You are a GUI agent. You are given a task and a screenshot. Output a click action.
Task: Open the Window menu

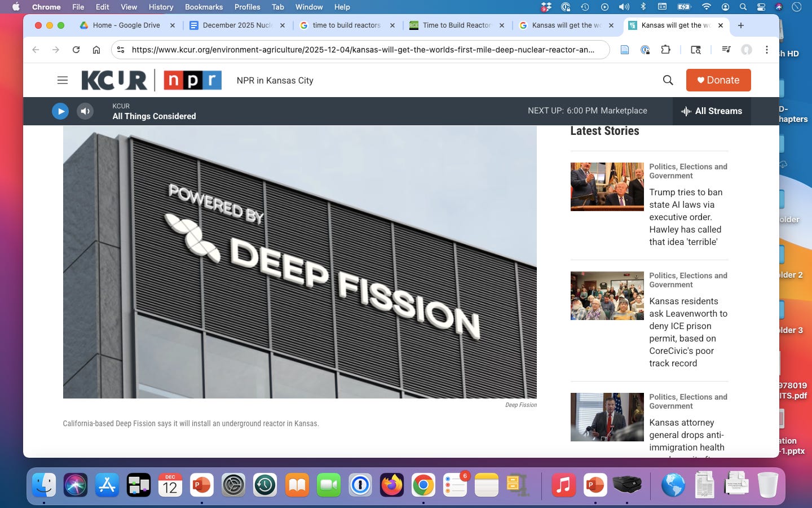tap(309, 7)
